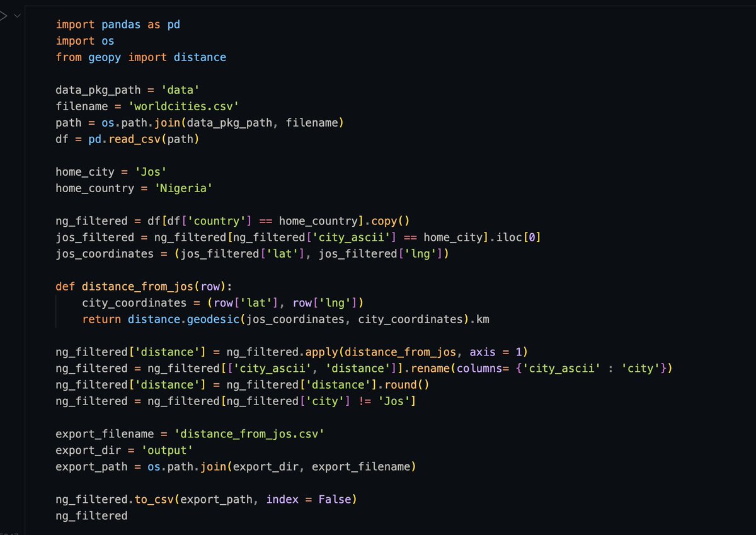Screen dimensions: 756x535
Task: Click the 'import pandas as pd' line
Action: click(x=118, y=25)
